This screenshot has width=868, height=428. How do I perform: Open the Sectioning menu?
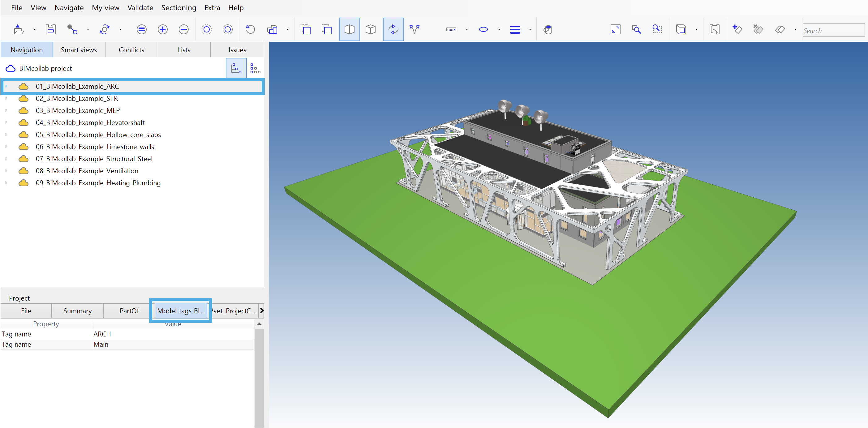pos(178,7)
